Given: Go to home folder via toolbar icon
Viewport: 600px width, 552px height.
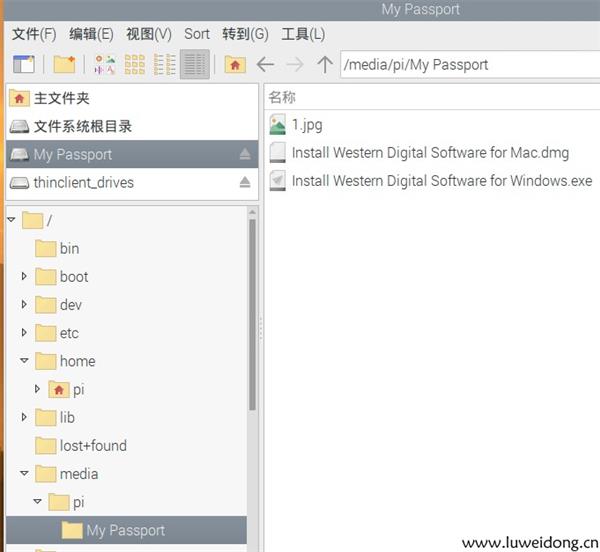Looking at the screenshot, I should click(x=235, y=65).
